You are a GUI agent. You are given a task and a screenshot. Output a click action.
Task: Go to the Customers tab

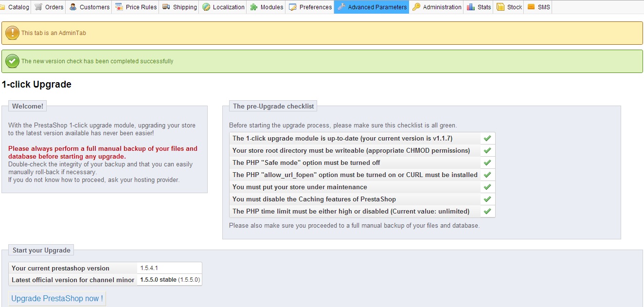(x=89, y=7)
